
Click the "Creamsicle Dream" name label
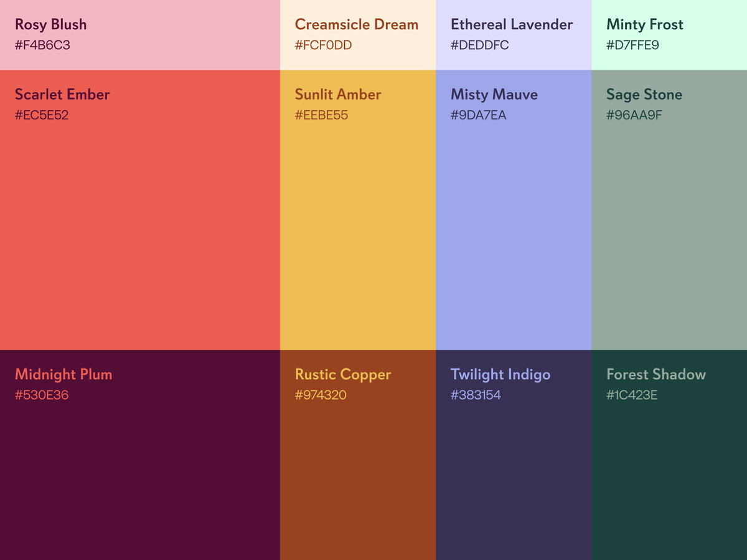click(x=357, y=25)
